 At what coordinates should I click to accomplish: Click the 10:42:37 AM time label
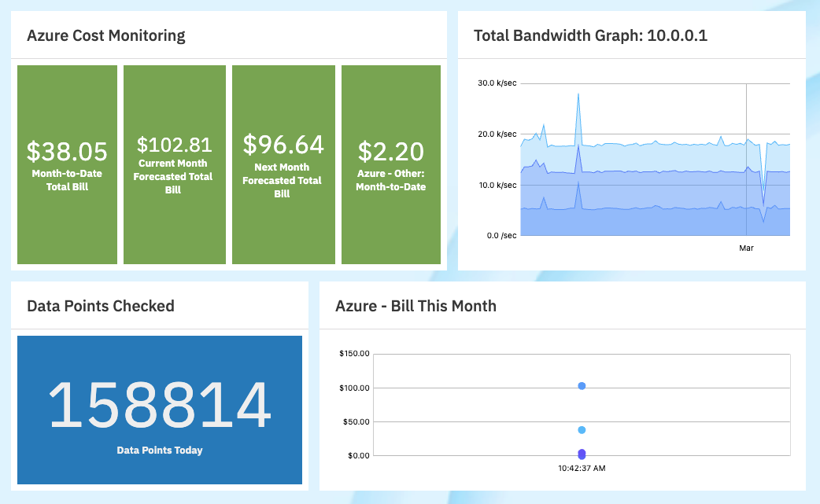pyautogui.click(x=582, y=468)
